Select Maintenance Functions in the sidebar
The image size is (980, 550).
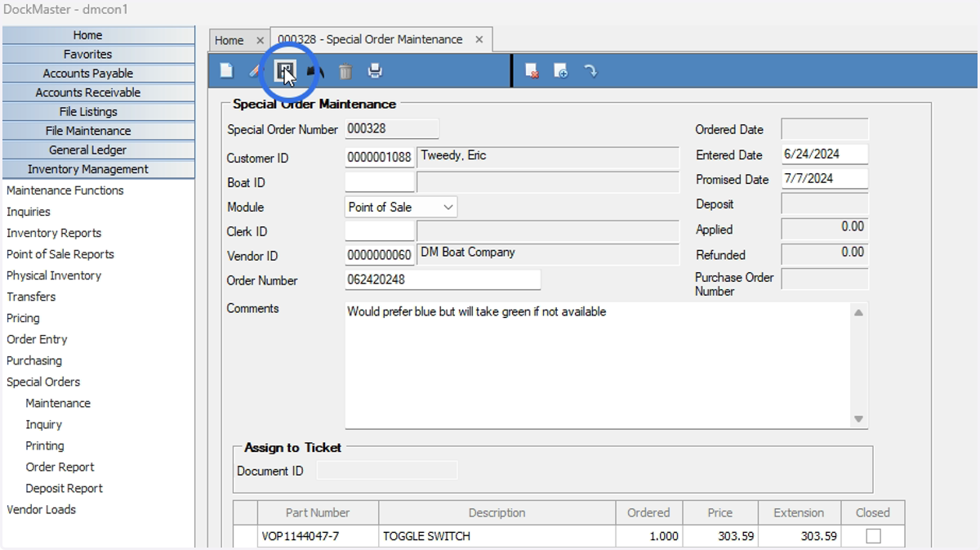(x=65, y=190)
